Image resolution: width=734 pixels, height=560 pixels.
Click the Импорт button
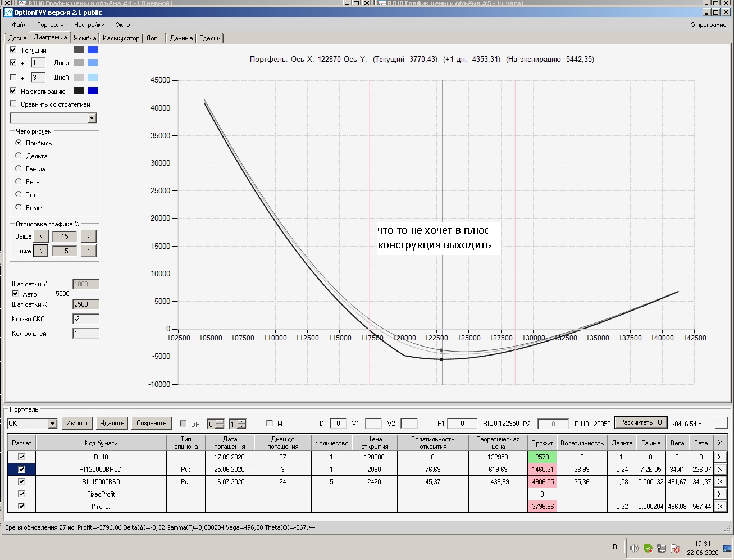coord(77,423)
